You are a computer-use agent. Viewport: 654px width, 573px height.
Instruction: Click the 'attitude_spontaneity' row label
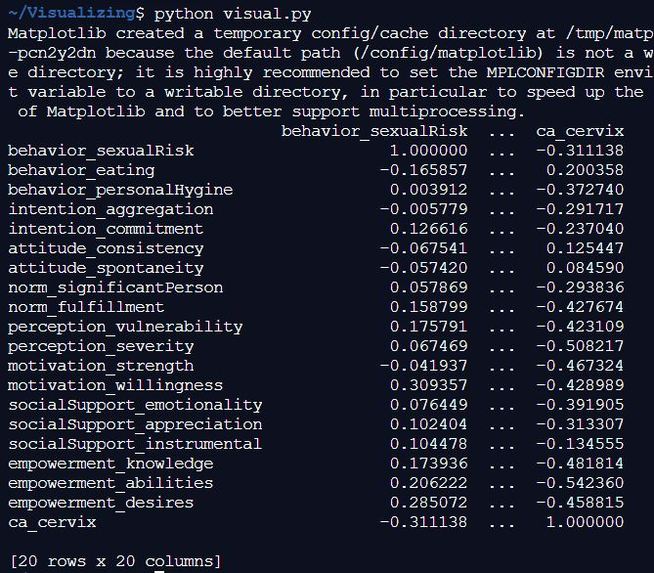tap(106, 268)
